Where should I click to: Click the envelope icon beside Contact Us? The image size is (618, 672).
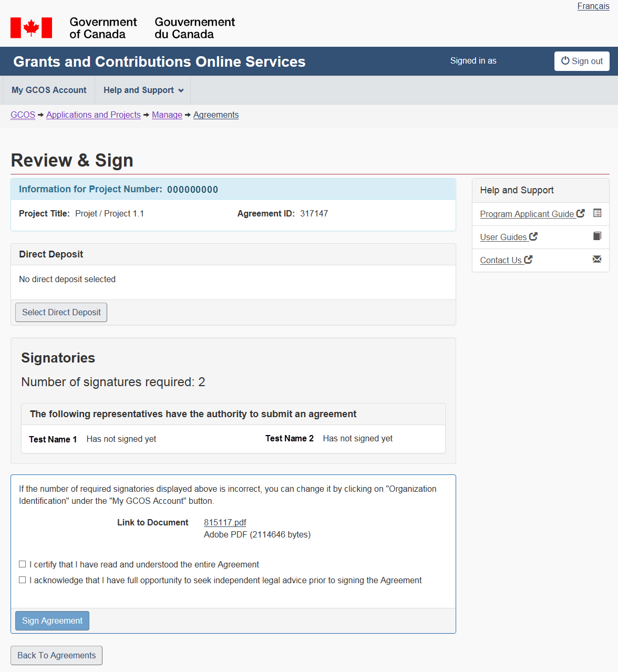pos(597,259)
